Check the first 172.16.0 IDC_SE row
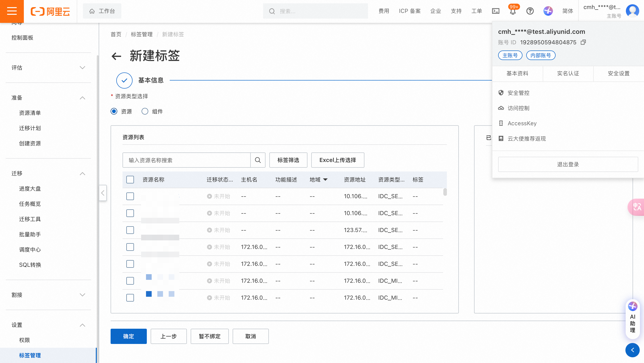 click(130, 247)
